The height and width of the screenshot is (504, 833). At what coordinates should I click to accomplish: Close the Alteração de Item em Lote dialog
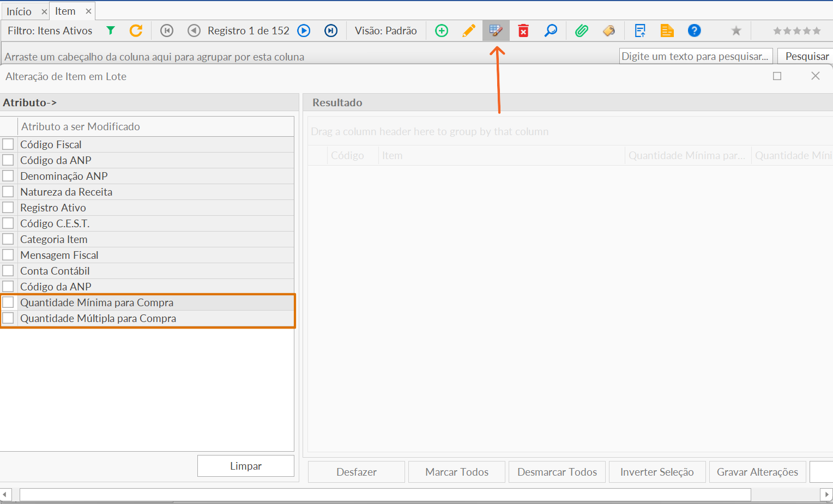click(816, 76)
